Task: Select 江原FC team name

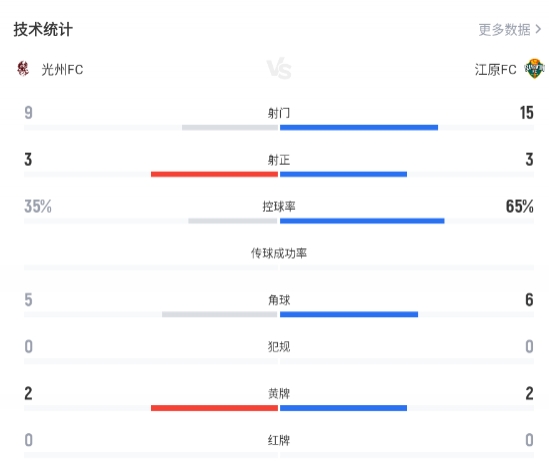Action: coord(495,70)
